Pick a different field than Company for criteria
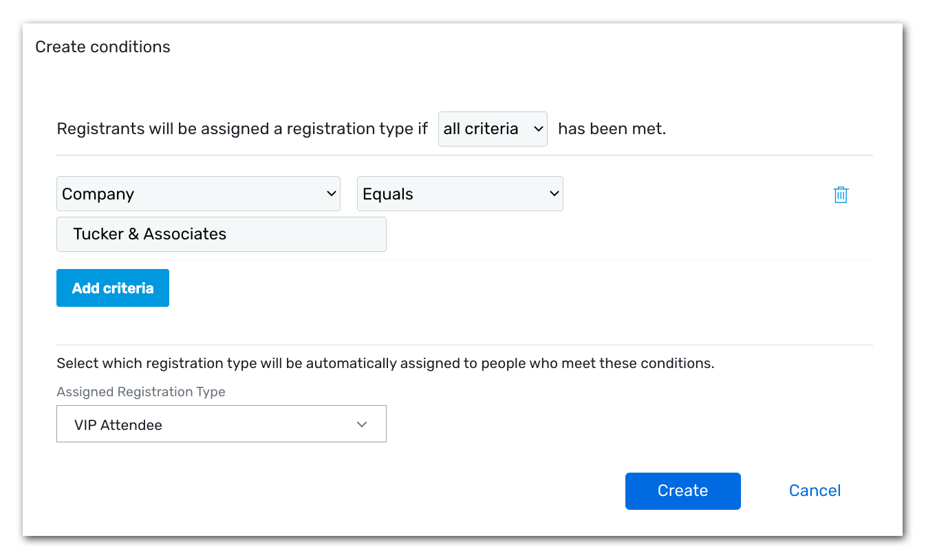Screen dimensions: 926x560 pyautogui.click(x=198, y=193)
